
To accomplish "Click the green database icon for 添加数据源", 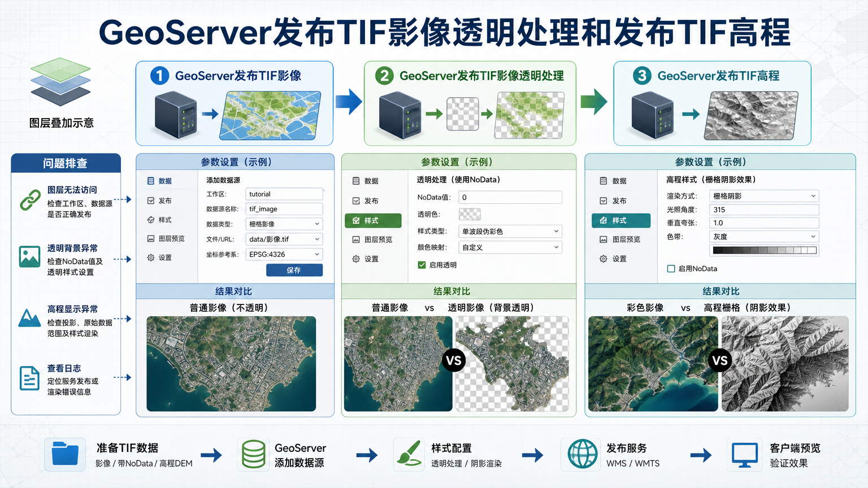I will tap(253, 454).
